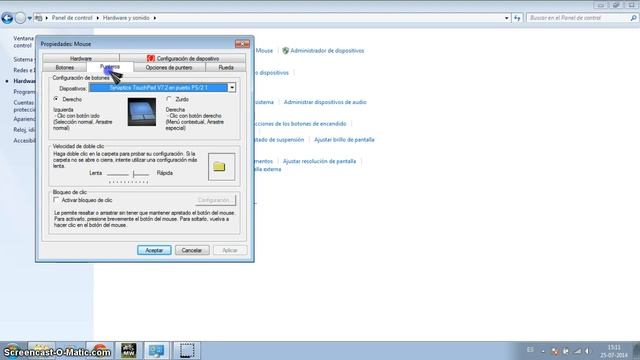This screenshot has height=360, width=640.
Task: Show hidden tray icons arrow
Action: (543, 351)
